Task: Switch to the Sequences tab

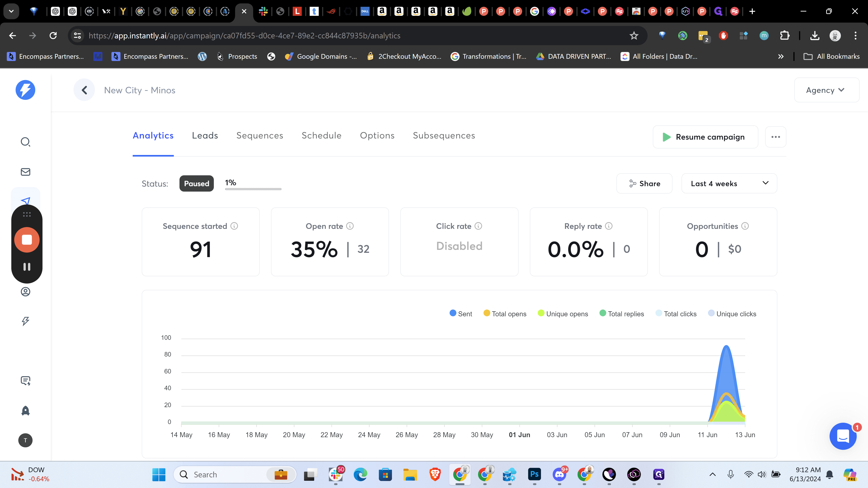Action: pyautogui.click(x=260, y=135)
